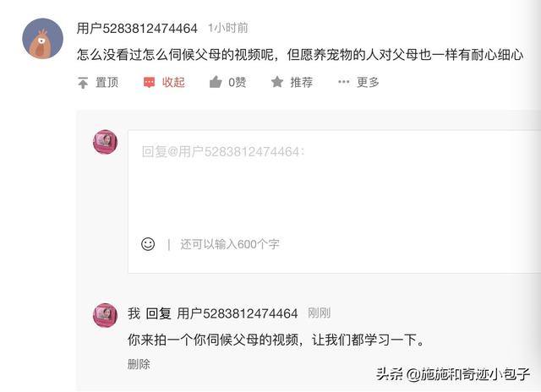This screenshot has height=392, width=541.
Task: Open username 用户5283812474464 at top
Action: 137,28
